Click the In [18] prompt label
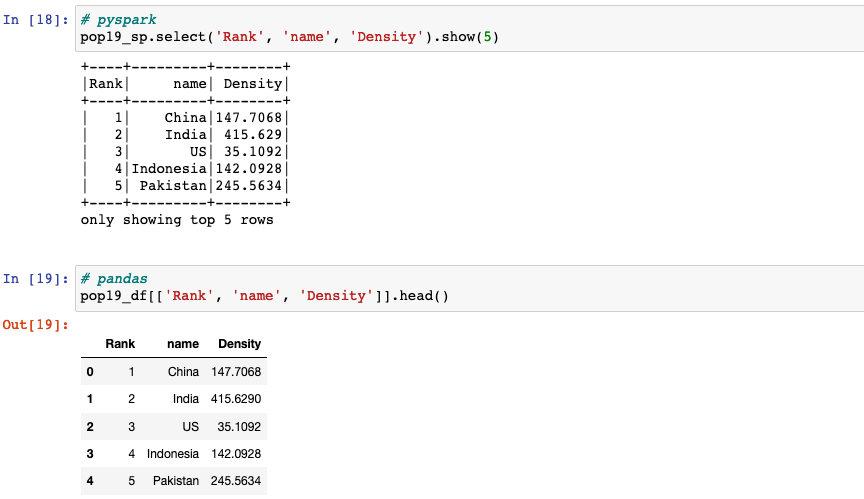 (x=36, y=20)
